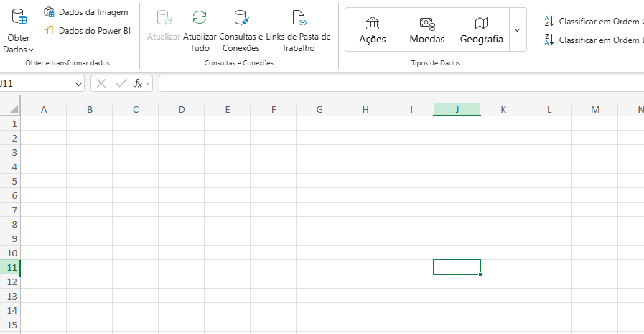Select row 6 header
This screenshot has width=644, height=334.
click(x=10, y=195)
